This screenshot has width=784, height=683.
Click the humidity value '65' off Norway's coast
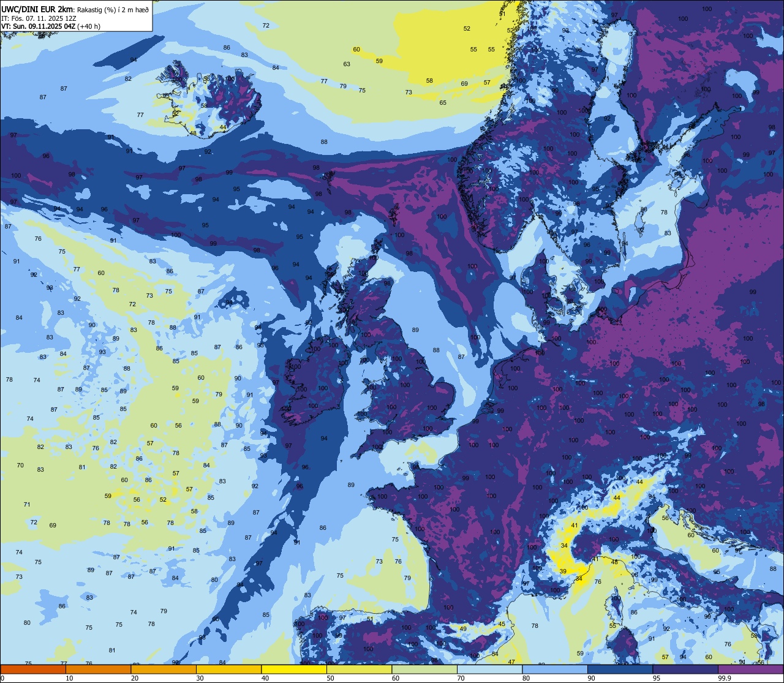(443, 103)
